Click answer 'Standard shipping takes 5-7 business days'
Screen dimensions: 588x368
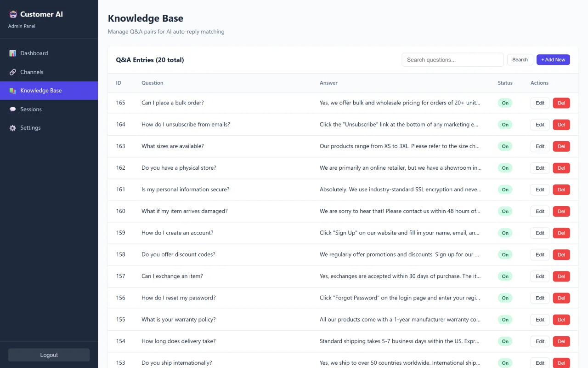pos(400,341)
